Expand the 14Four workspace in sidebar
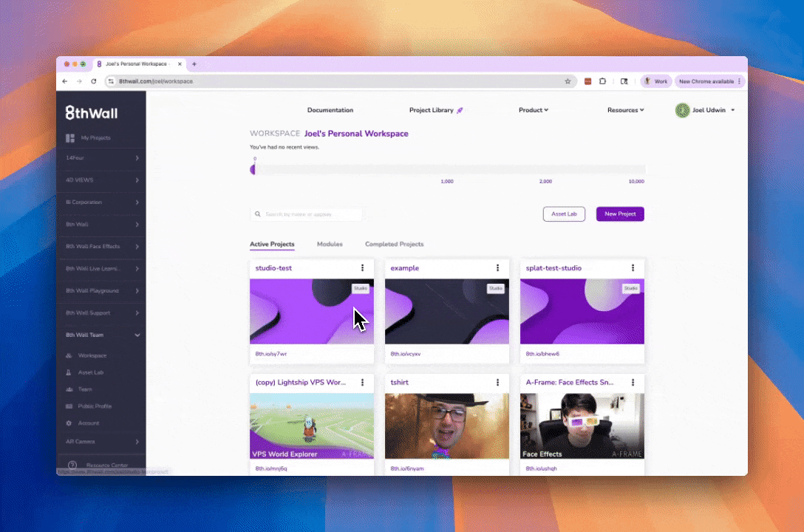The height and width of the screenshot is (532, 804). tap(137, 158)
